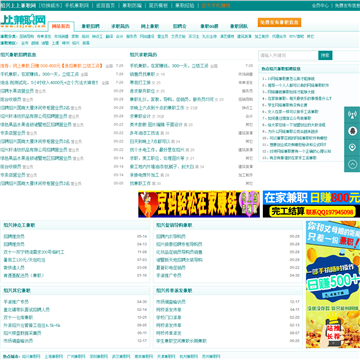Open the QQ penguin contact icon
This screenshot has width=360, height=360.
[352, 131]
